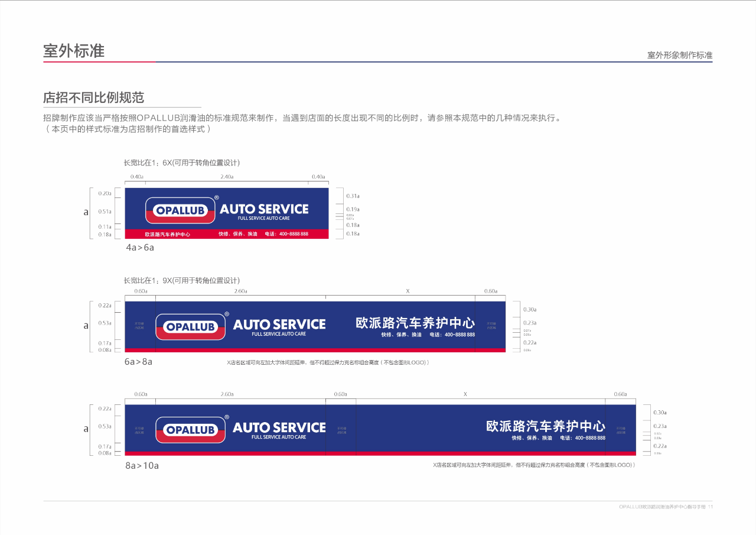Select the AUTO SERVICE wordmark on the top sign
Viewport: 756px width, 535px height.
[x=264, y=209]
